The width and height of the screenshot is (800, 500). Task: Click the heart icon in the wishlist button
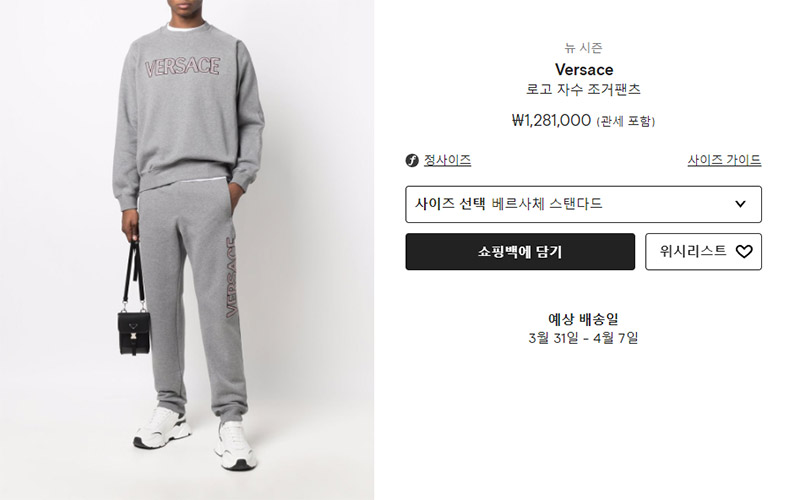pos(744,251)
